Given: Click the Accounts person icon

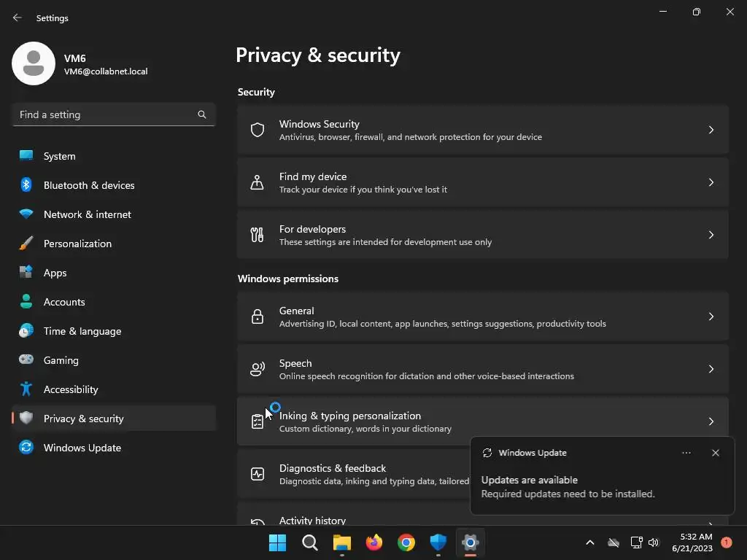Looking at the screenshot, I should pos(26,301).
